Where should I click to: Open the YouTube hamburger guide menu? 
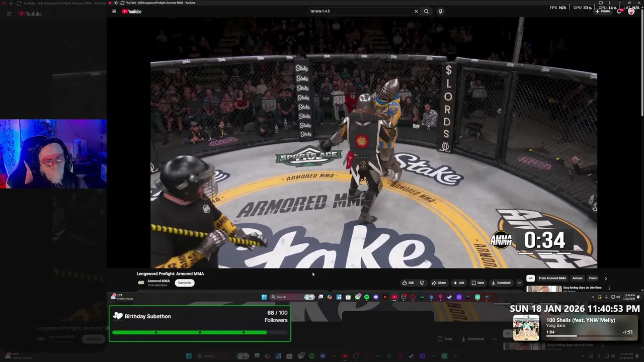tap(114, 11)
